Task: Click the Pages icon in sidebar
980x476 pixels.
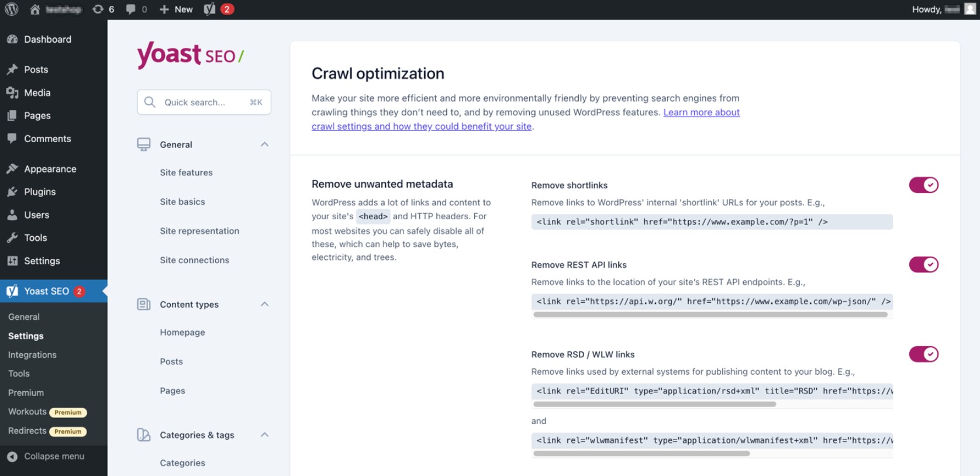Action: pos(12,116)
